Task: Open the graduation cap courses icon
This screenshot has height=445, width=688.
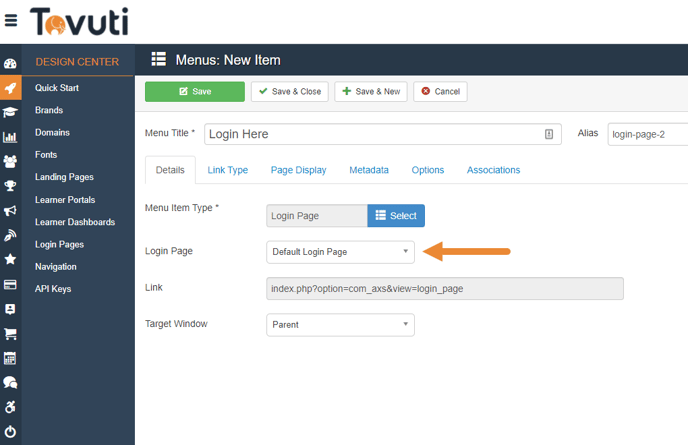Action: click(10, 112)
